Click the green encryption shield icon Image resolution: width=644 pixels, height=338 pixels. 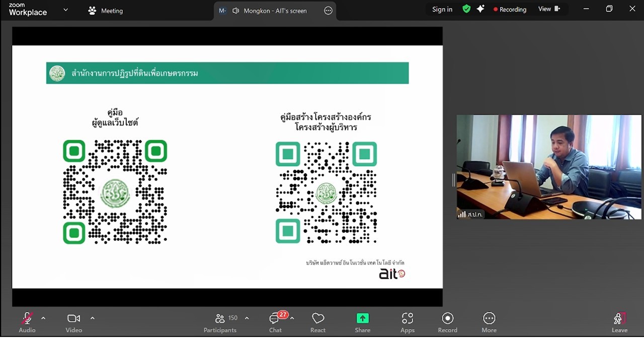466,9
